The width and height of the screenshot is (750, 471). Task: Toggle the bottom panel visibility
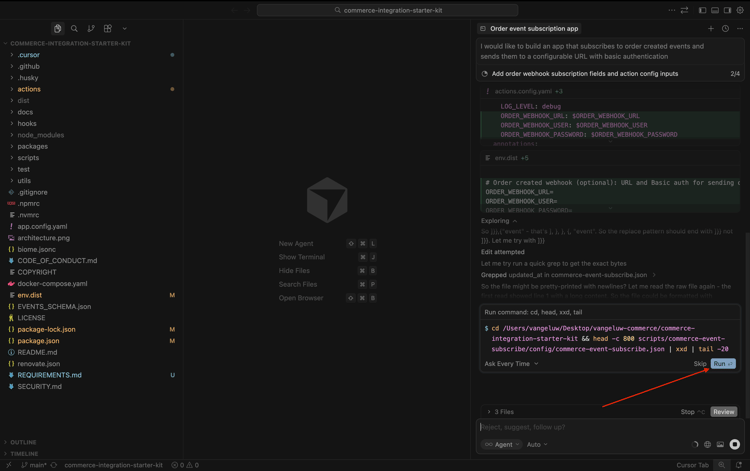pos(715,10)
